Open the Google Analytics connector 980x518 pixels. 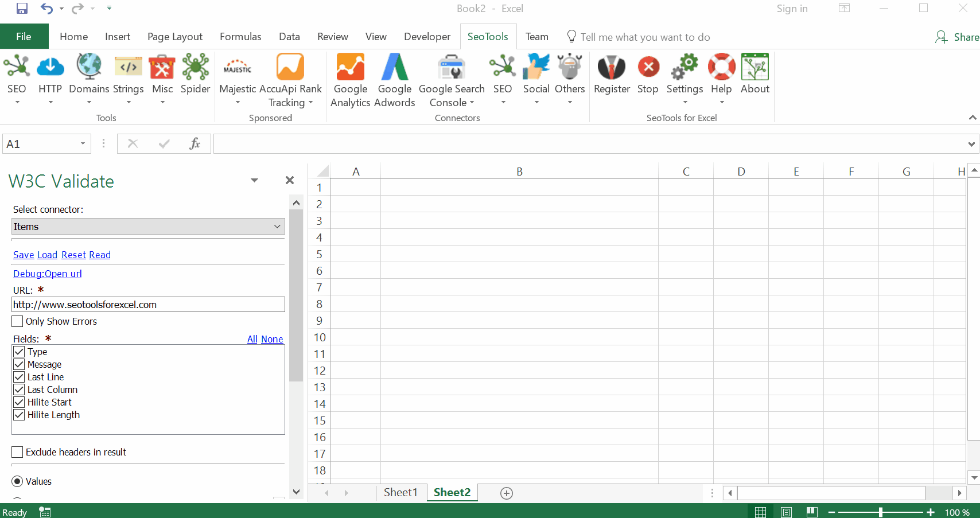(351, 67)
